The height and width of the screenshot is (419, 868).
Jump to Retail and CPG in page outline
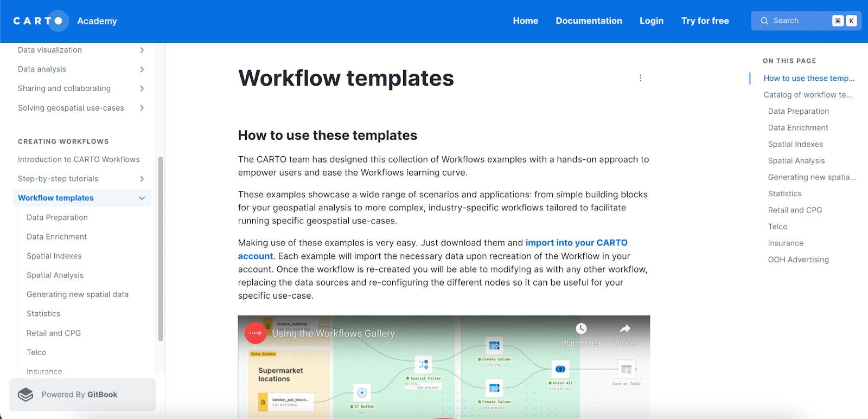(x=795, y=210)
